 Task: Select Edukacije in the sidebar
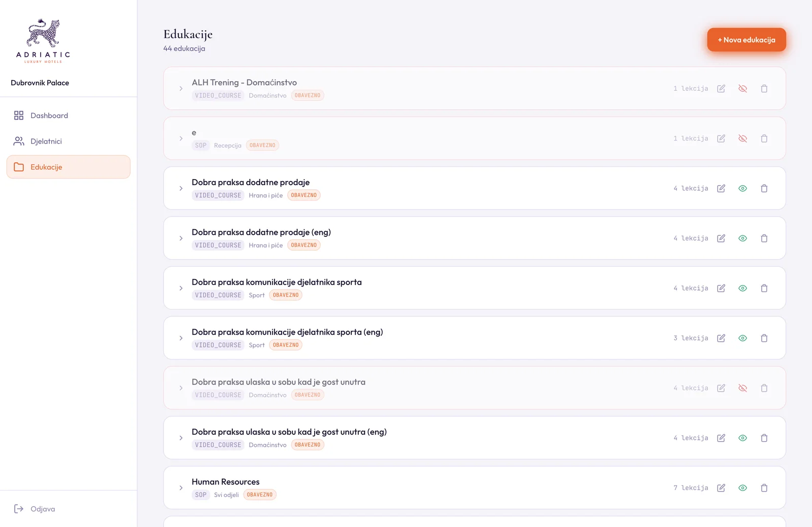click(x=69, y=167)
